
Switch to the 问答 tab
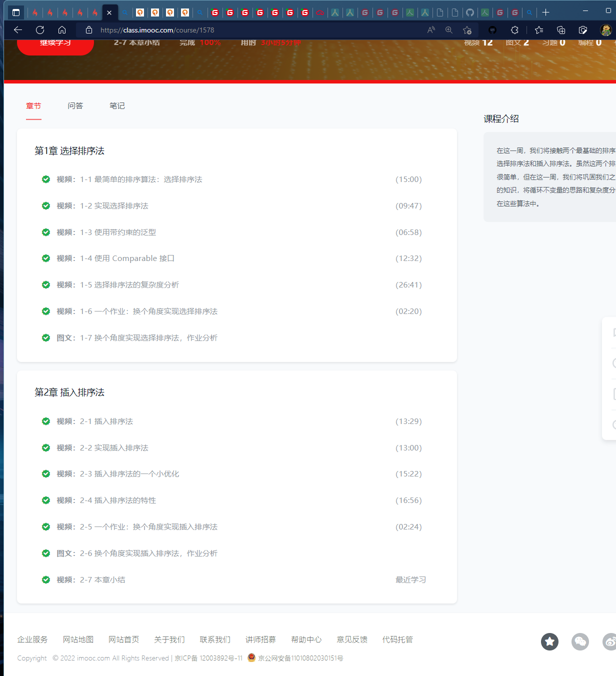(75, 106)
